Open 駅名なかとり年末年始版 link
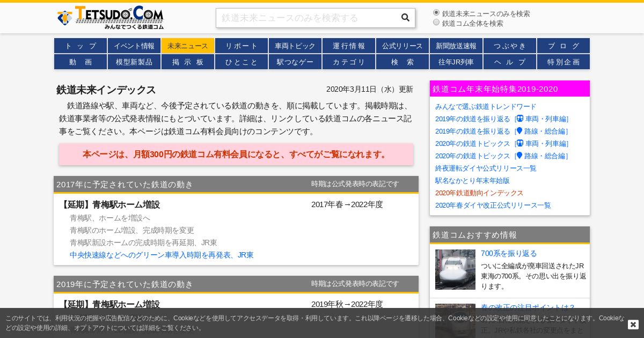This screenshot has height=338, width=644. pyautogui.click(x=472, y=180)
